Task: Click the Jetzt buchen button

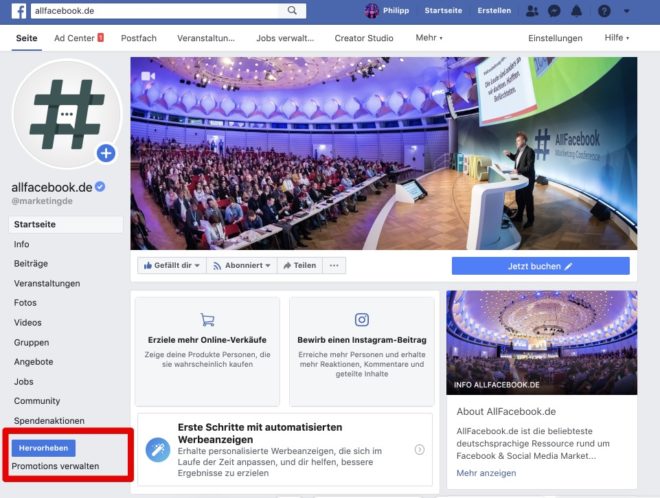Action: coord(540,266)
